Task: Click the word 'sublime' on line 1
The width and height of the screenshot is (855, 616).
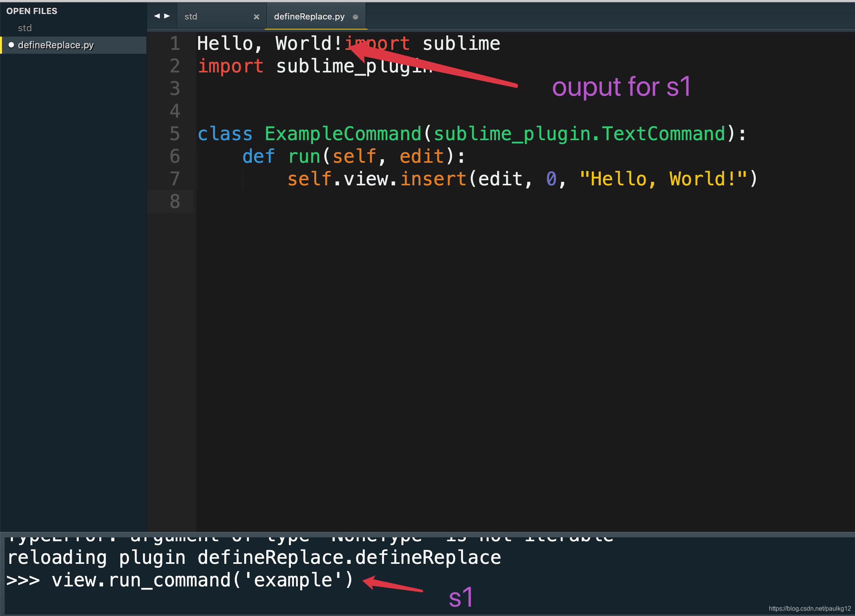Action: 461,43
